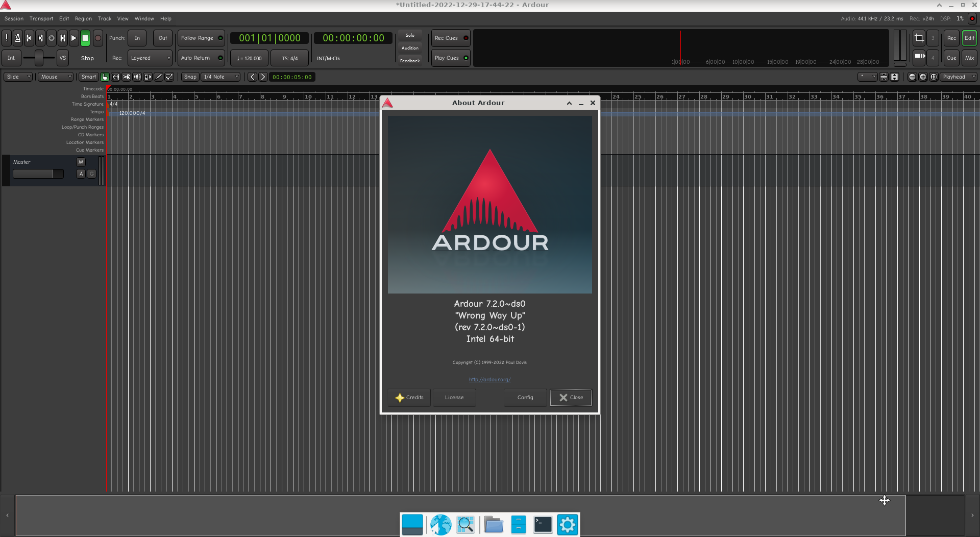Zoom to whole session
This screenshot has width=980, height=537.
[934, 77]
